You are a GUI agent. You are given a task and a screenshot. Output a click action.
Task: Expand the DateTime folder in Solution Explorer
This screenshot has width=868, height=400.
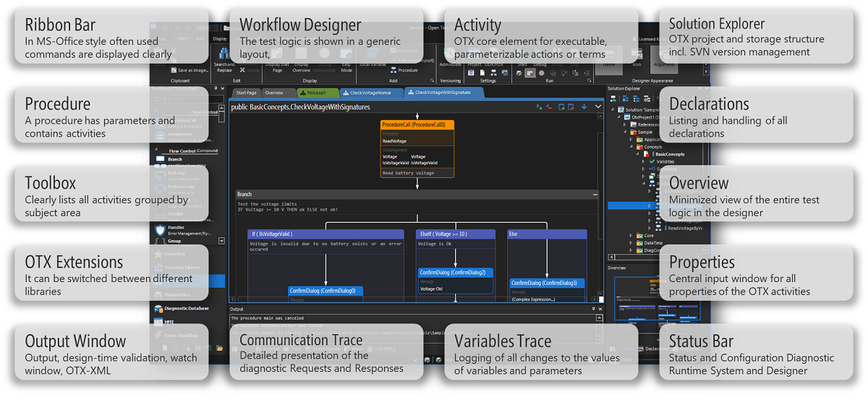630,243
